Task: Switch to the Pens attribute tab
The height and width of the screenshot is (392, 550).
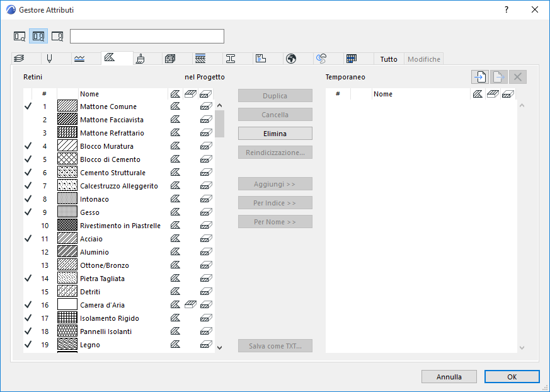Action: 49,59
